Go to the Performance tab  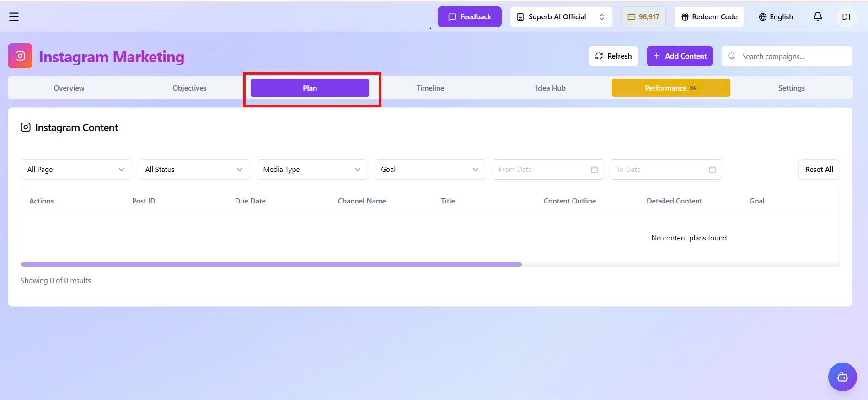(x=670, y=88)
